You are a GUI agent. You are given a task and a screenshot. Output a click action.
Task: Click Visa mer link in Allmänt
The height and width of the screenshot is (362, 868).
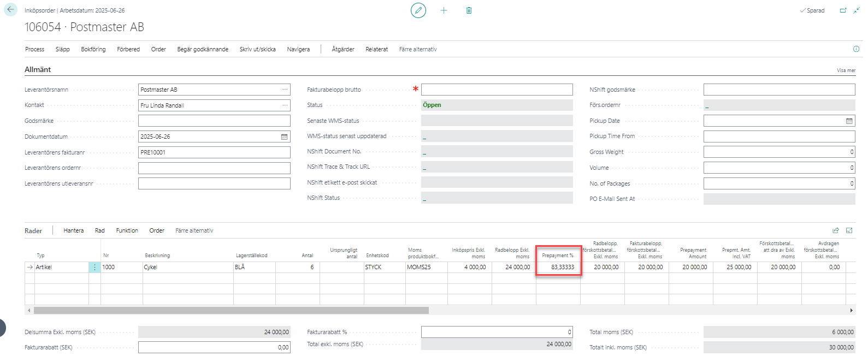(x=846, y=70)
